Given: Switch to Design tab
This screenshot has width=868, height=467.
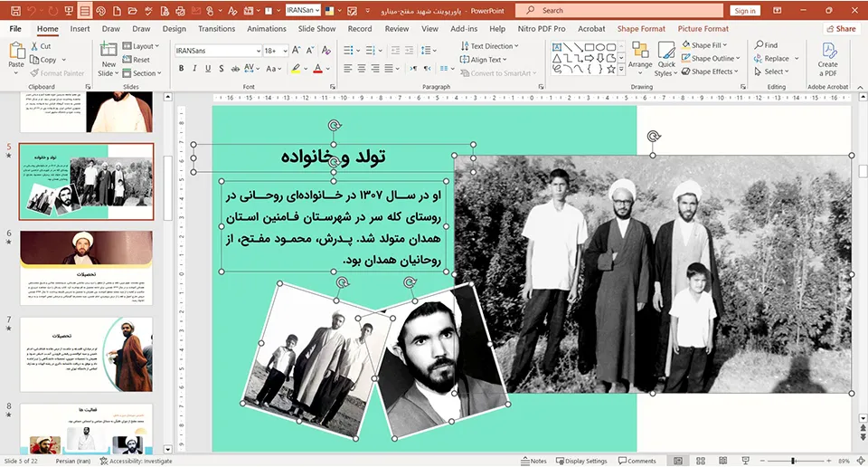Looking at the screenshot, I should point(175,29).
